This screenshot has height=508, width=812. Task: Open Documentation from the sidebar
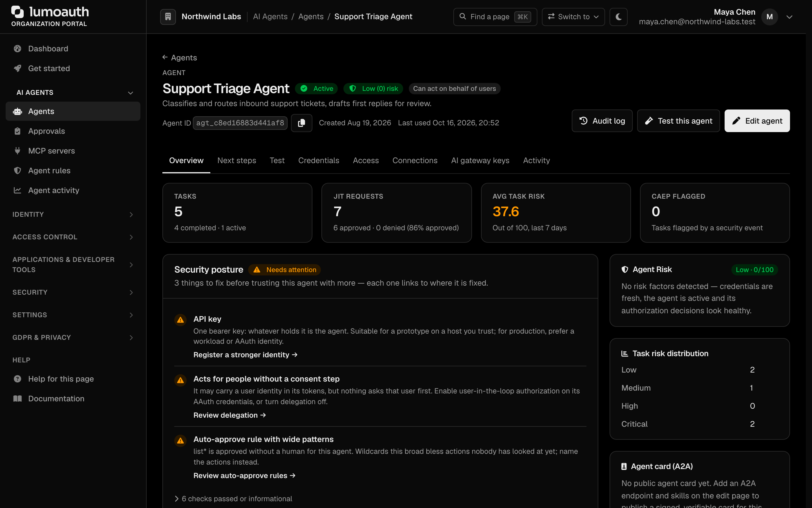pos(73,398)
